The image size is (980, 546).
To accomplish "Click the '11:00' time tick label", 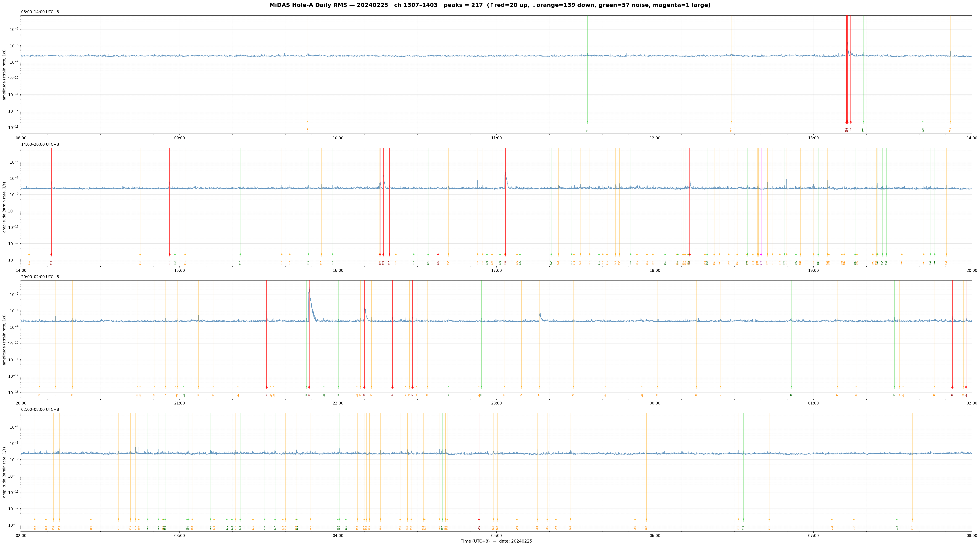I will 496,138.
